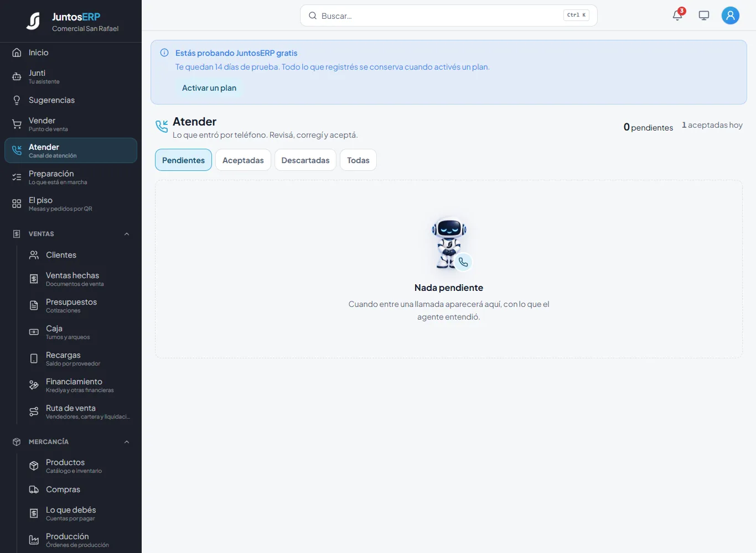
Task: Click the 1 aceptadas hoy counter
Action: click(x=712, y=125)
